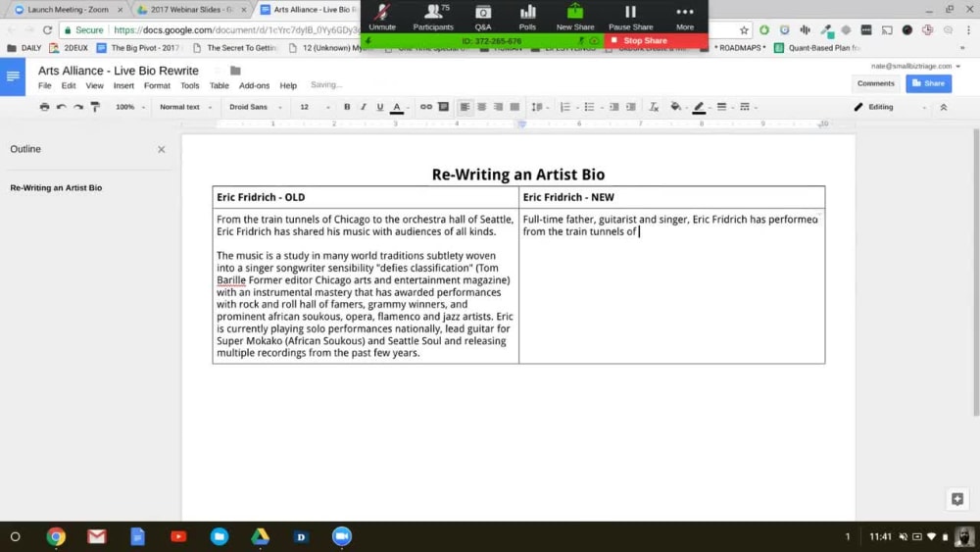Image resolution: width=980 pixels, height=552 pixels.
Task: Open the Zoom Q&A panel
Action: (482, 17)
